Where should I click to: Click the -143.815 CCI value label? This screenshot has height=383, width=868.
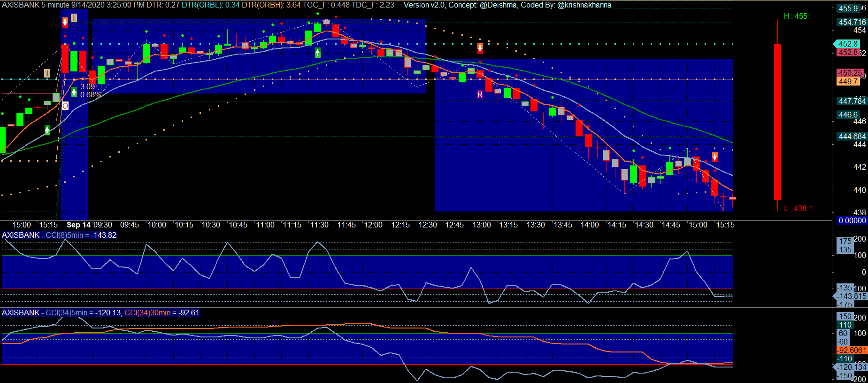[852, 296]
